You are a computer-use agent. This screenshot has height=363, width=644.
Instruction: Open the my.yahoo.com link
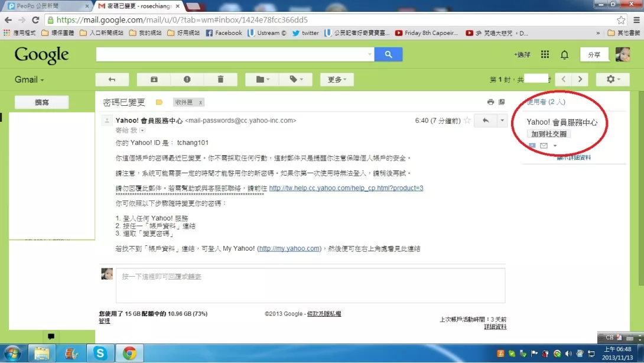(x=289, y=248)
